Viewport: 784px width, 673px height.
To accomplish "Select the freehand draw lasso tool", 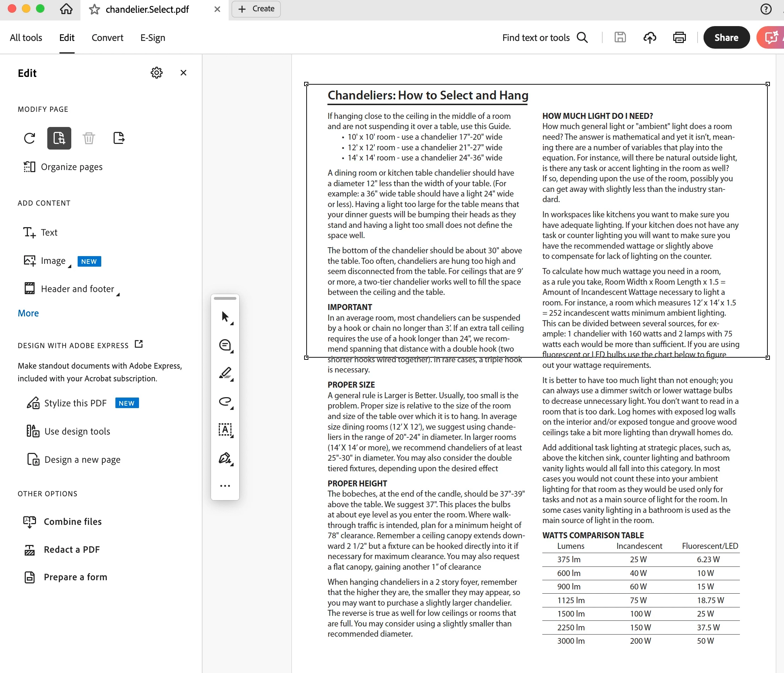I will click(x=225, y=401).
